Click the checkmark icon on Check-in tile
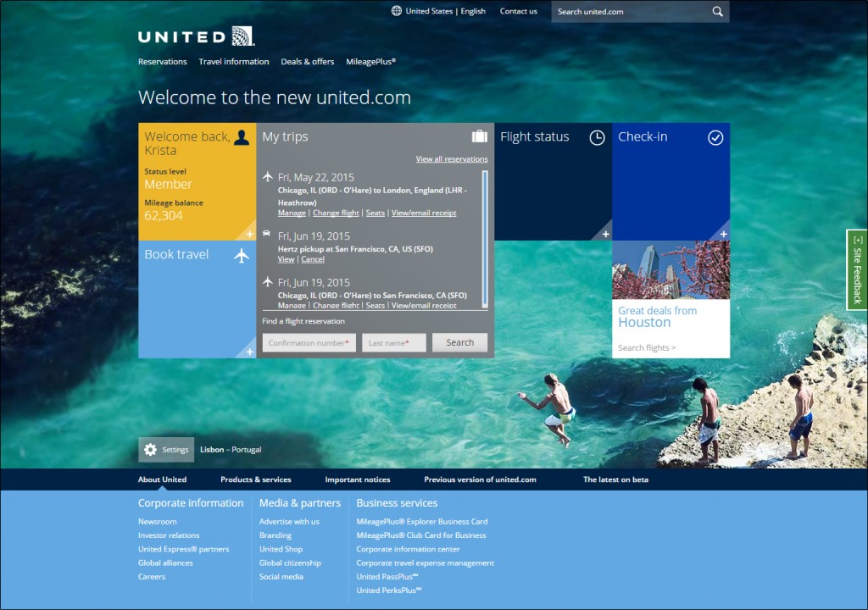The width and height of the screenshot is (868, 610). click(x=715, y=137)
